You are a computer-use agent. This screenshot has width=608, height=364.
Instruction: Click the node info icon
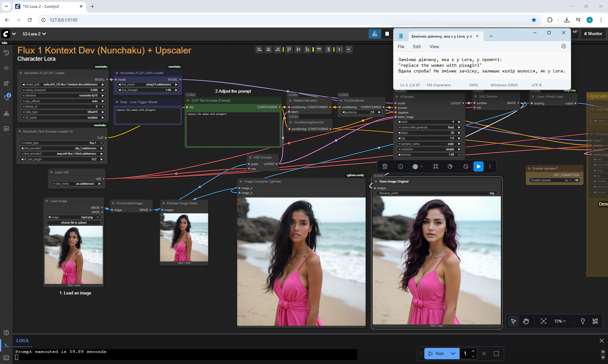pos(401,166)
